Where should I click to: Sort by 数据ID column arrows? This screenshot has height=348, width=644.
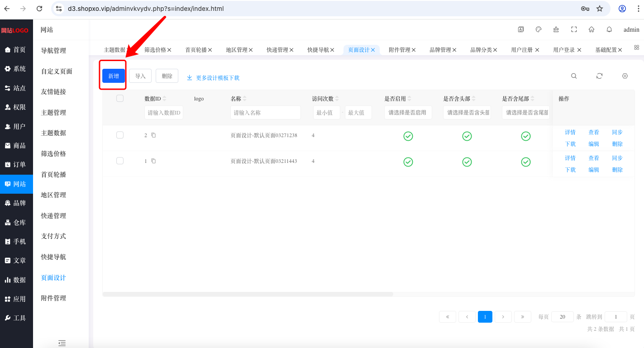pyautogui.click(x=165, y=99)
